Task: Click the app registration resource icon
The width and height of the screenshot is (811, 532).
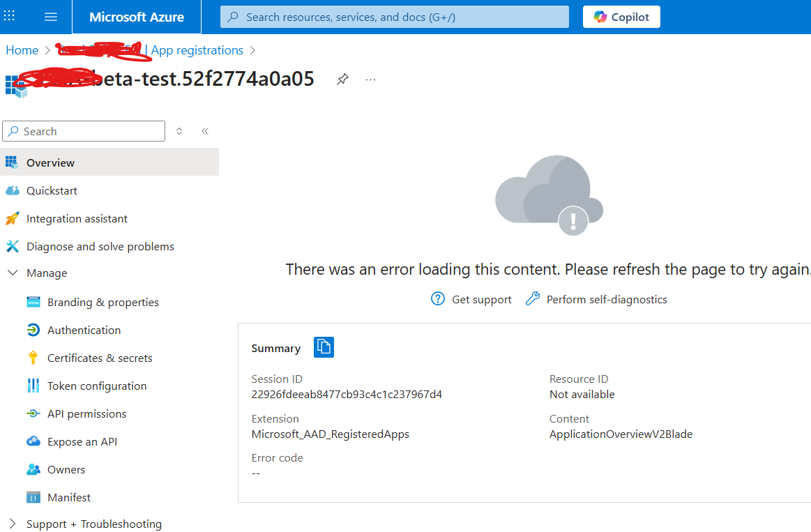Action: click(16, 86)
